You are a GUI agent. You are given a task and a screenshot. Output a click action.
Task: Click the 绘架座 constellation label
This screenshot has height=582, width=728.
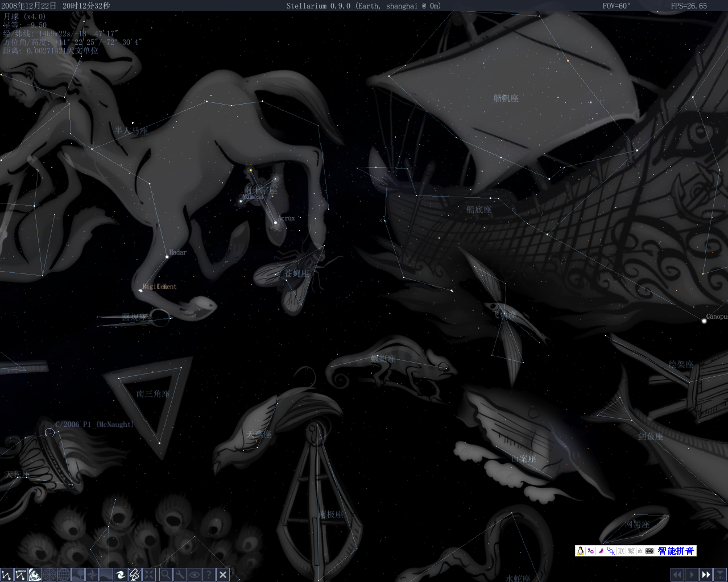coord(681,364)
